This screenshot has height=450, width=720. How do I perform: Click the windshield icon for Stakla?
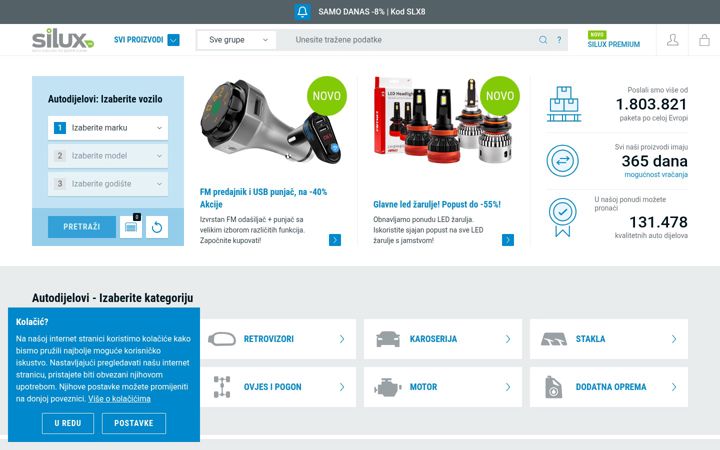point(554,339)
